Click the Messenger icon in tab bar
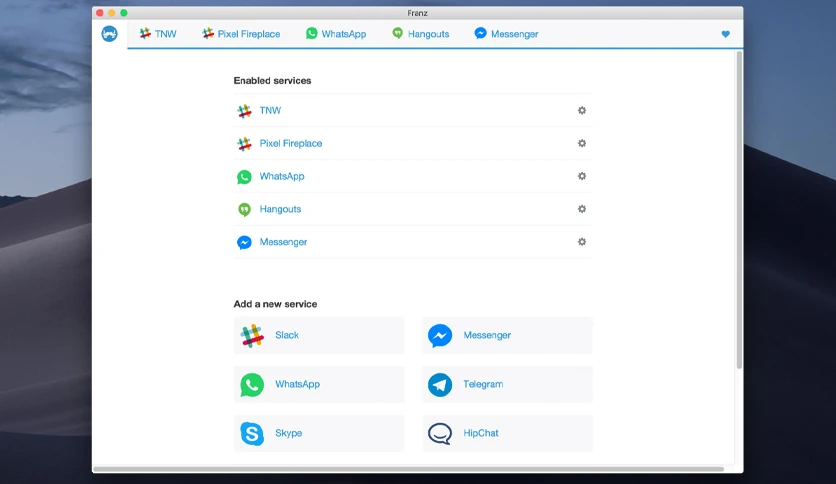 [x=480, y=34]
